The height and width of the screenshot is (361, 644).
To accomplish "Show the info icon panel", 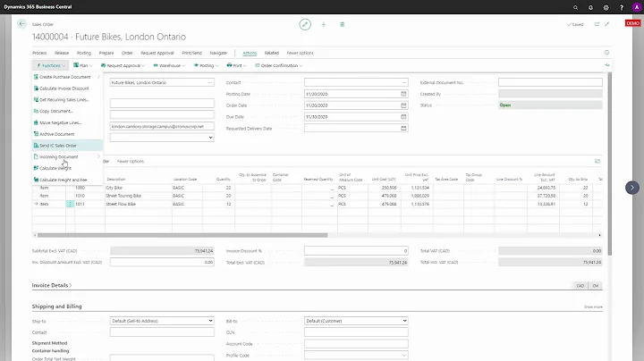I will [x=606, y=53].
